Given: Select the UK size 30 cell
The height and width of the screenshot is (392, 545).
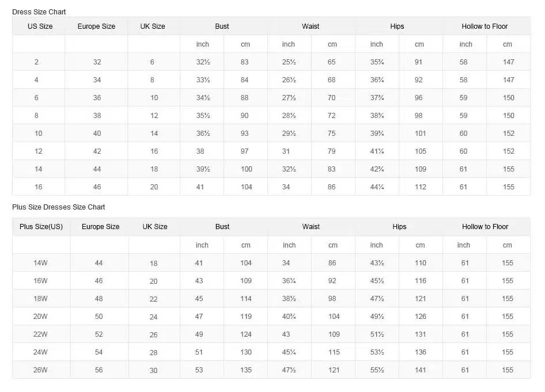Looking at the screenshot, I should click(x=154, y=371).
